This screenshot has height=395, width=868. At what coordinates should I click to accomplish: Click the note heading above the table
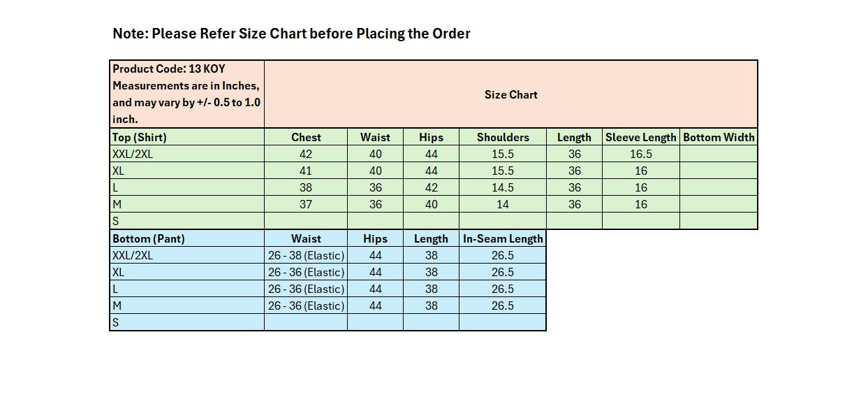(x=291, y=33)
